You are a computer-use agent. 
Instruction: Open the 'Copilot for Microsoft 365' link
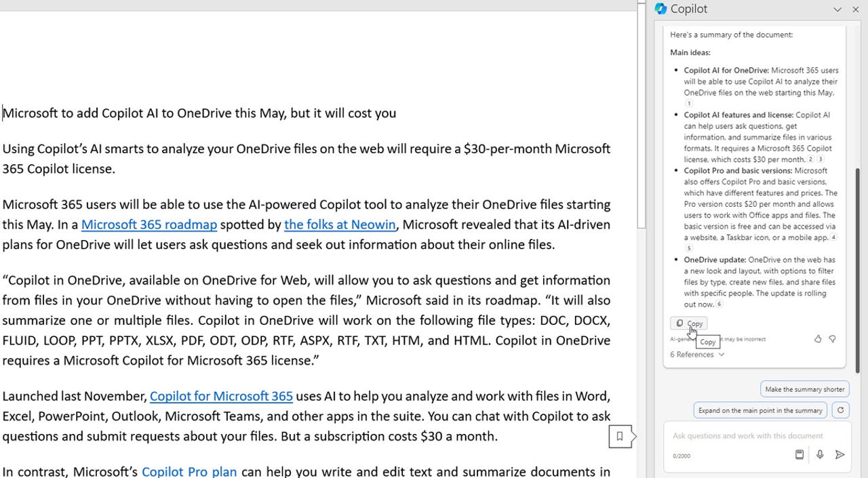(221, 396)
